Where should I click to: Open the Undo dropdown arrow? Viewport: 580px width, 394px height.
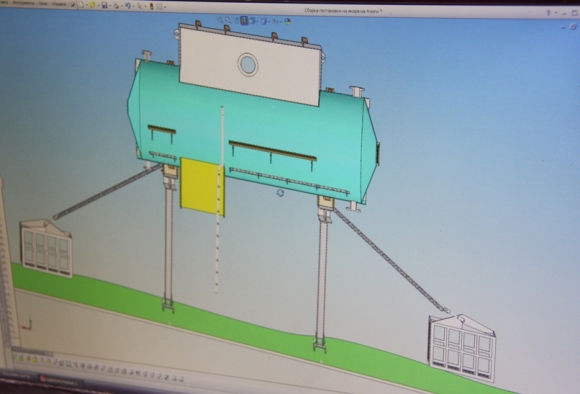(x=134, y=6)
